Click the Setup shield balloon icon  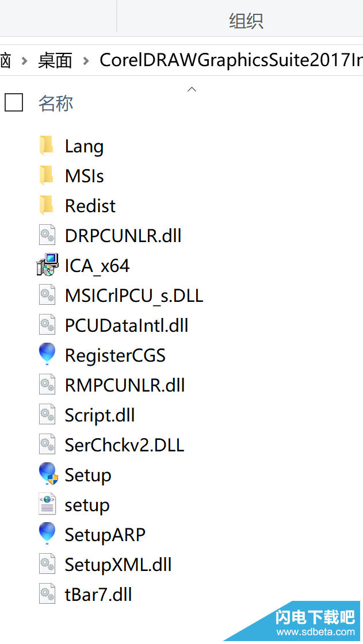pos(47,474)
